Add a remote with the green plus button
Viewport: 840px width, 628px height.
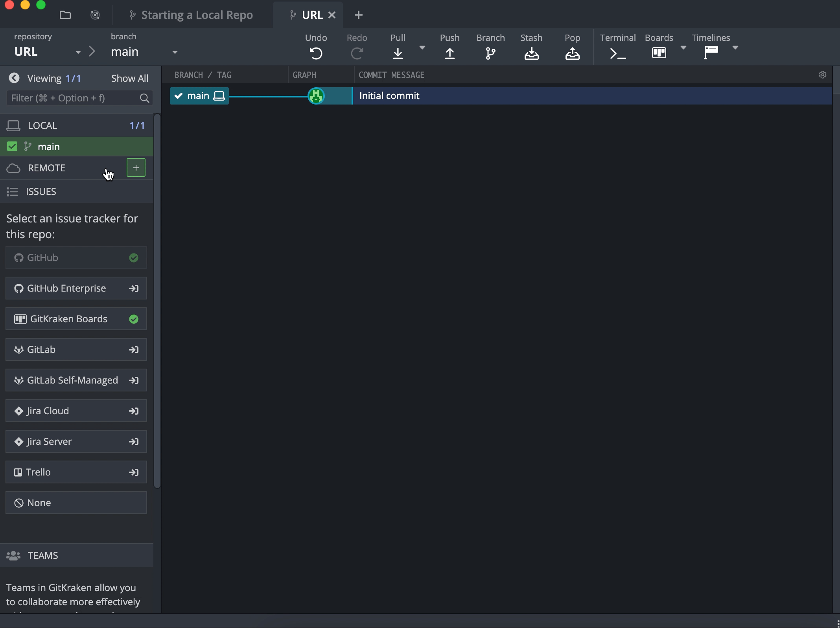tap(136, 168)
